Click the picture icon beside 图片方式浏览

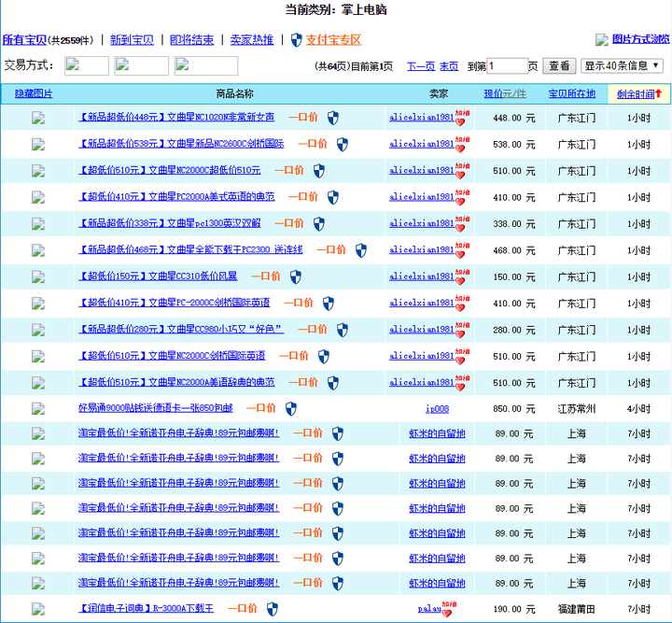(x=602, y=40)
